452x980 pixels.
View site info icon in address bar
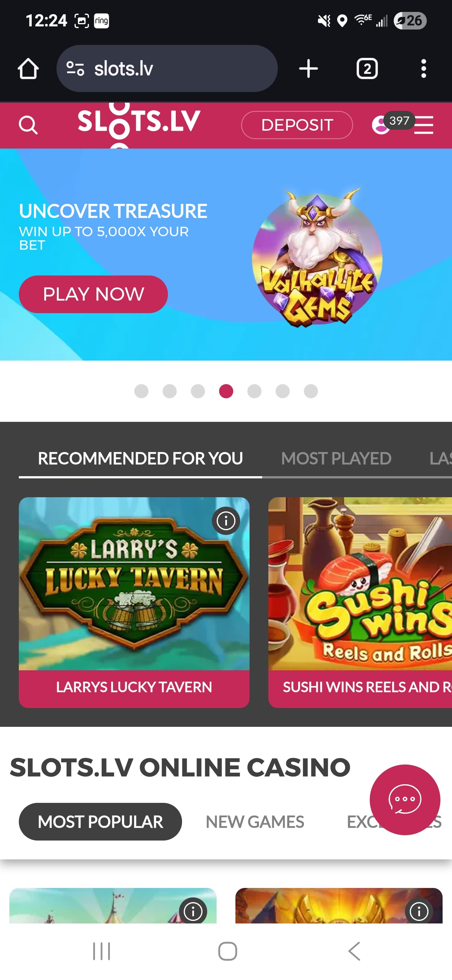pos(75,69)
